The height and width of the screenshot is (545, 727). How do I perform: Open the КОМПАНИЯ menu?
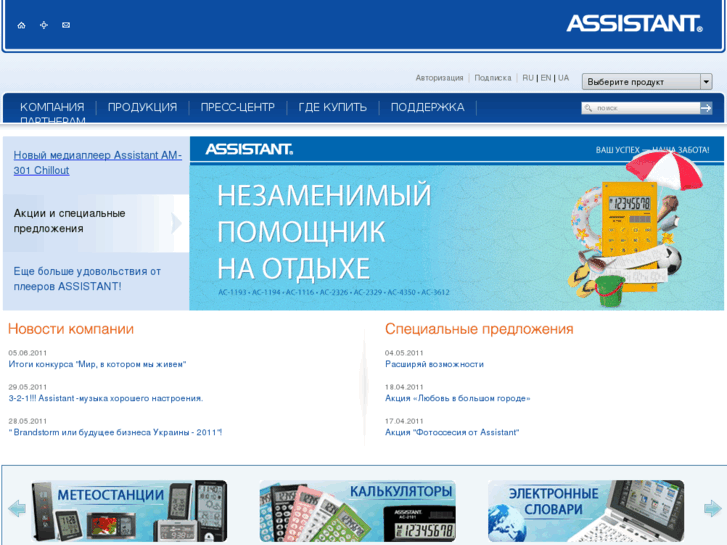tap(52, 107)
